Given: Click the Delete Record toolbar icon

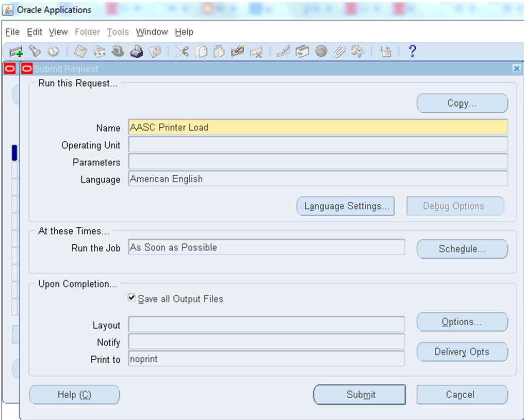Looking at the screenshot, I should tap(256, 52).
